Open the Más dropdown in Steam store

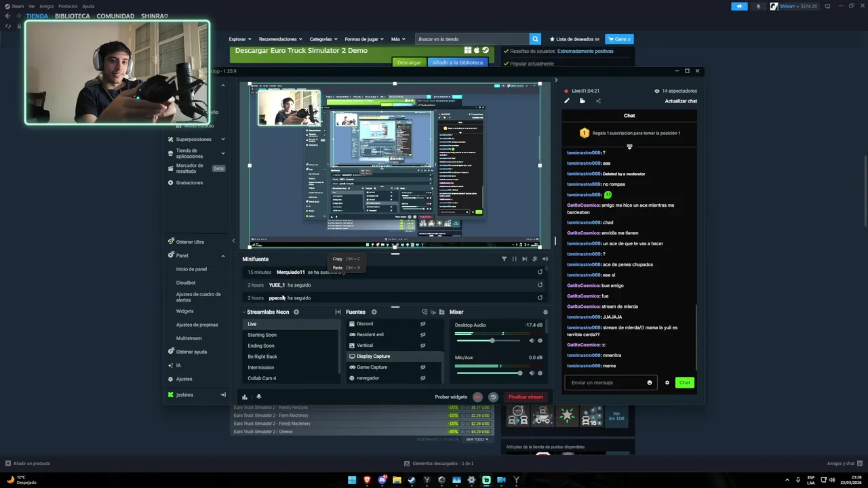pos(397,39)
